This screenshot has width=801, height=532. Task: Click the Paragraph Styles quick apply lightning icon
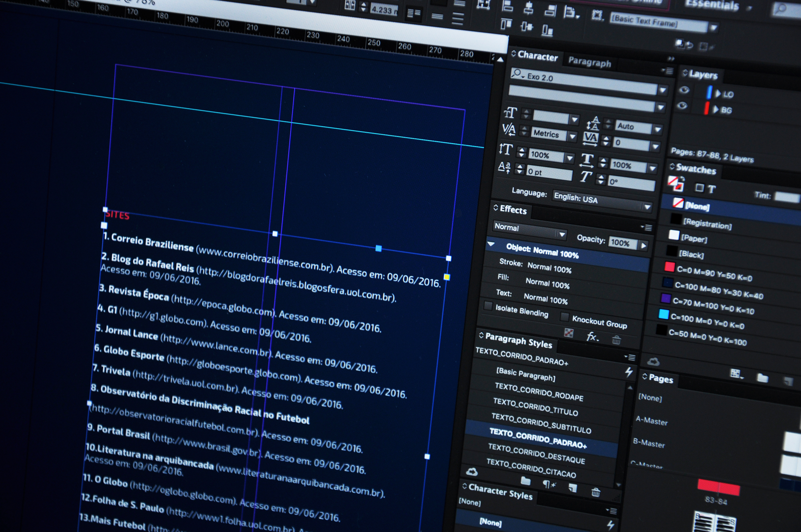pyautogui.click(x=629, y=372)
